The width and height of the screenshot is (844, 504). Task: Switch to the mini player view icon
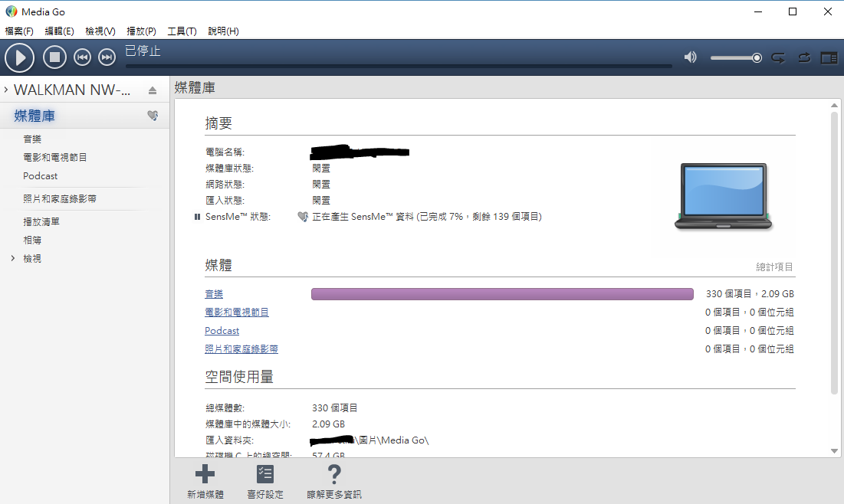click(x=829, y=57)
